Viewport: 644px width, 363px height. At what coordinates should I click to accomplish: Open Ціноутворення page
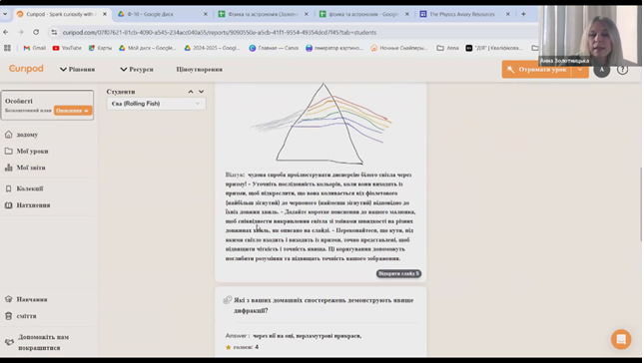[200, 70]
